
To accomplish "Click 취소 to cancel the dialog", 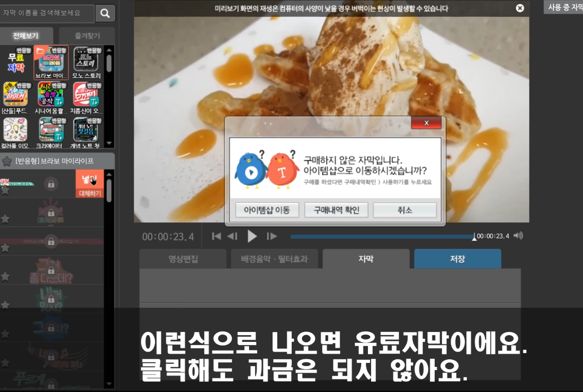I will (405, 210).
